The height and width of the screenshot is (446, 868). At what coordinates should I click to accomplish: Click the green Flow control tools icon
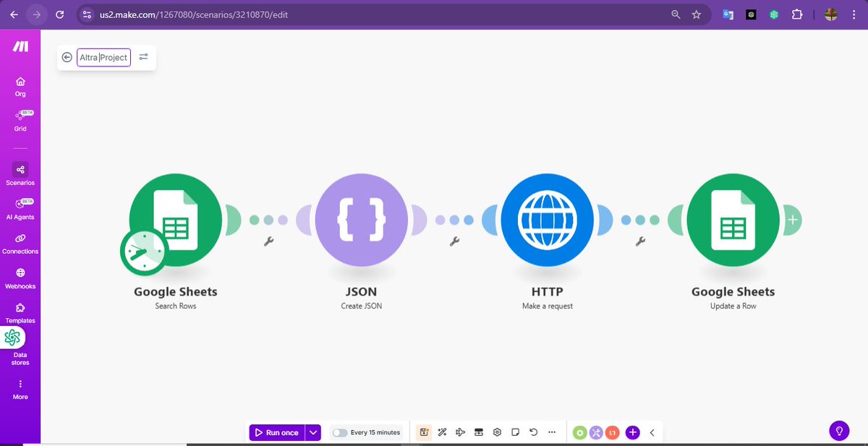[579, 432]
